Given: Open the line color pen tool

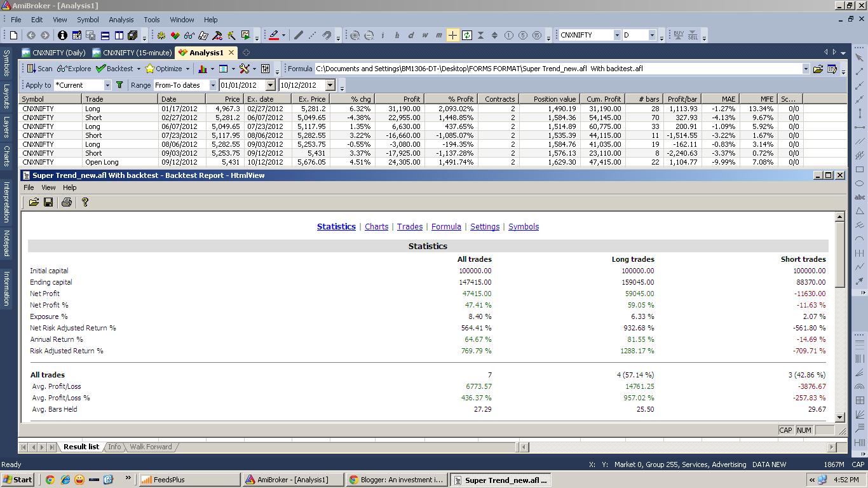Looking at the screenshot, I should 274,36.
